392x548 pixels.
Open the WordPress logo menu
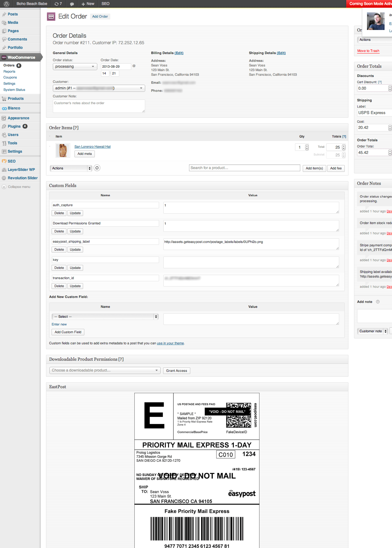6,4
